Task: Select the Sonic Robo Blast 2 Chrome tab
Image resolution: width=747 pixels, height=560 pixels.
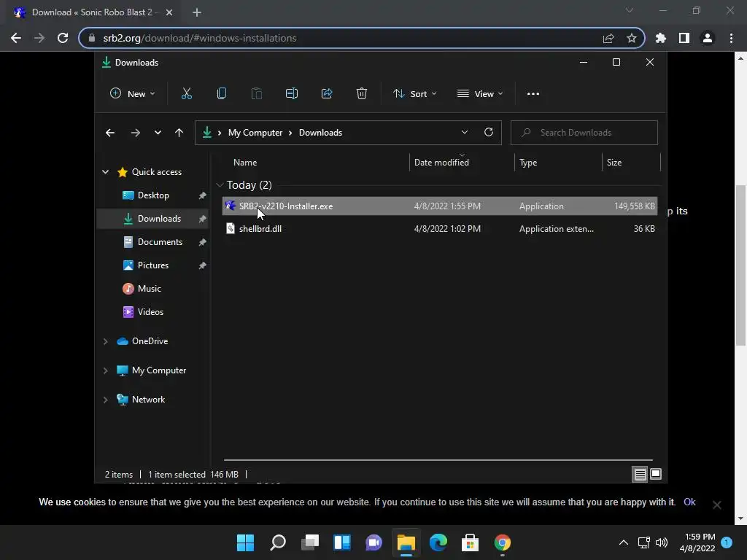Action: (93, 12)
